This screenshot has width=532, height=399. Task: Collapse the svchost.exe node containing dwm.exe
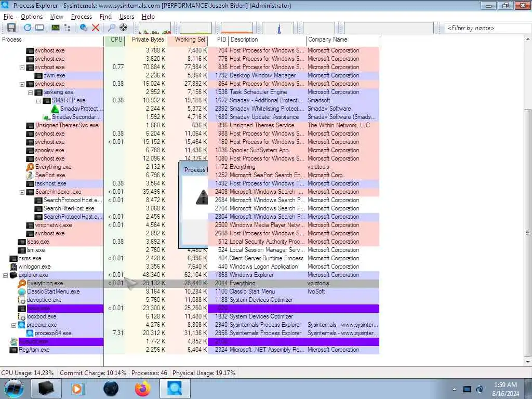pos(22,68)
